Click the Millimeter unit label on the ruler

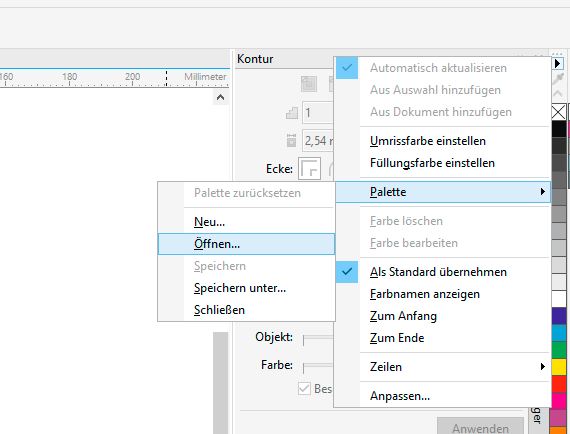(205, 77)
